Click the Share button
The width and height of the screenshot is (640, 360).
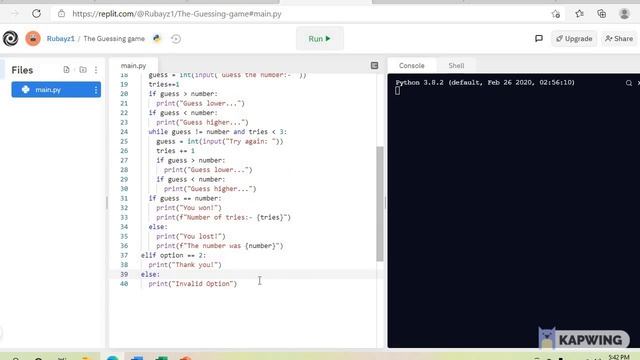coord(619,38)
